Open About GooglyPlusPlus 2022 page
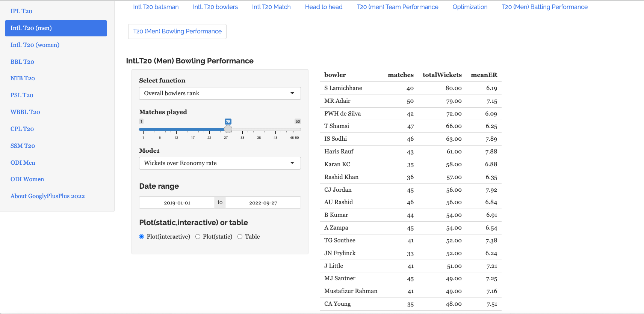The height and width of the screenshot is (314, 644). [48, 196]
